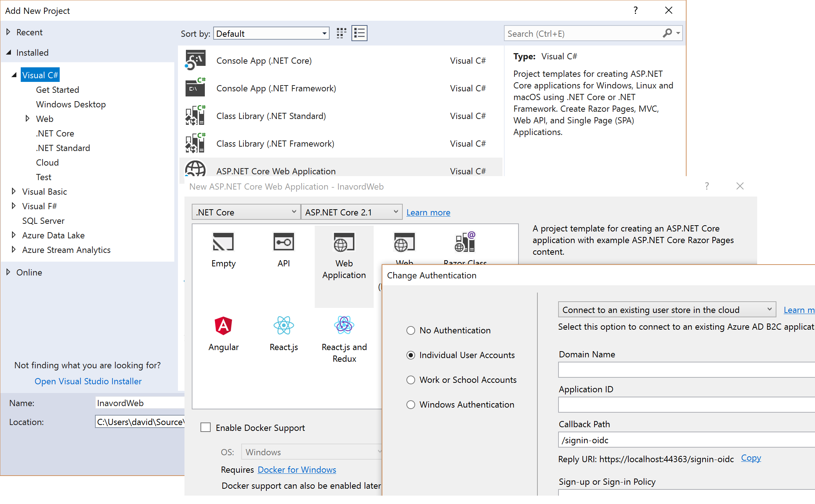Expand the Azure Stream Analytics node
815x504 pixels.
(x=13, y=250)
